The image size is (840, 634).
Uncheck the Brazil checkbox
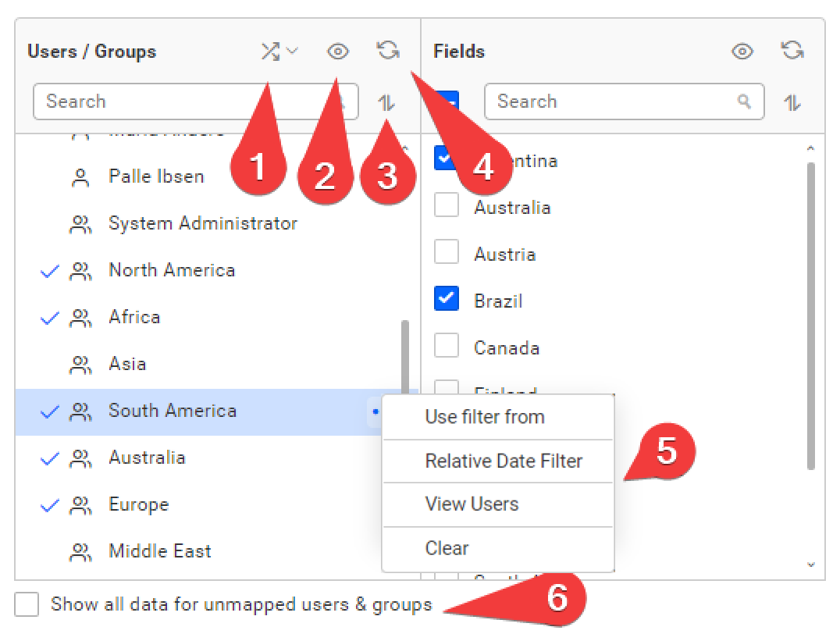point(446,298)
